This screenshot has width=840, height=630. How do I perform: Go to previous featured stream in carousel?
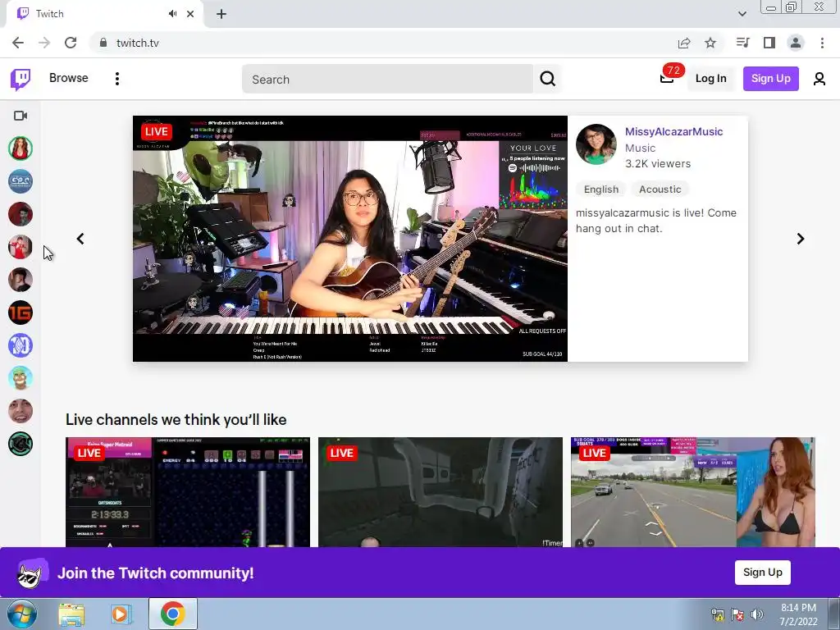(80, 239)
